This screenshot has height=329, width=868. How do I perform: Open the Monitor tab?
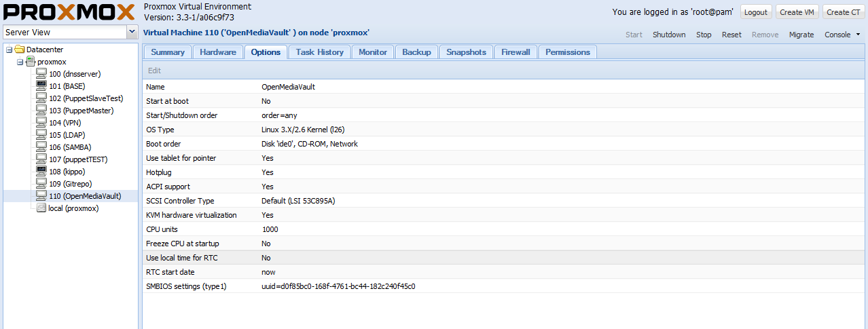(373, 52)
